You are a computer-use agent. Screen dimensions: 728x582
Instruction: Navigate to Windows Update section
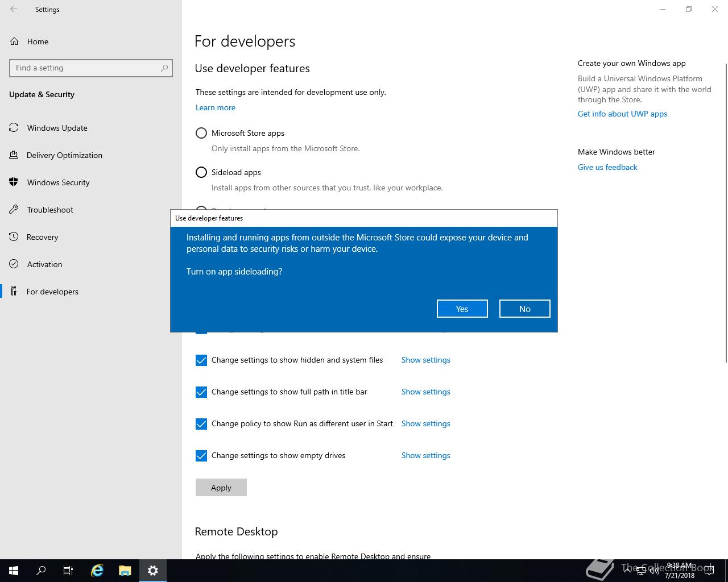(91, 128)
